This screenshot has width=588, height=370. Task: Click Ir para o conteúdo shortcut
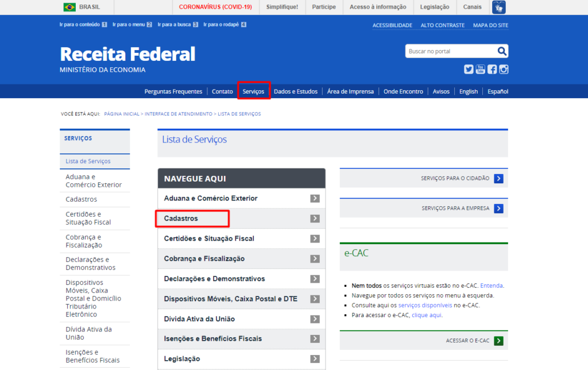(83, 24)
